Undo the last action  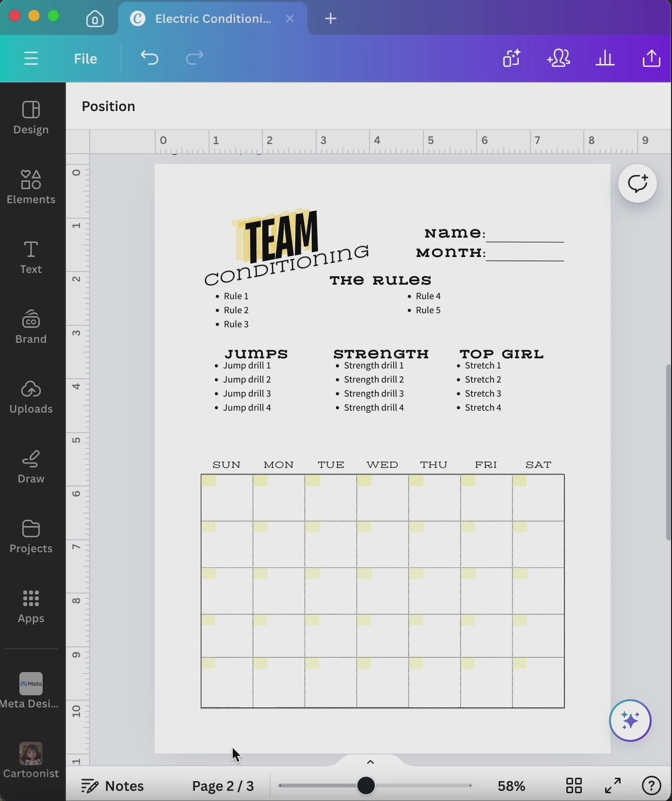(150, 59)
